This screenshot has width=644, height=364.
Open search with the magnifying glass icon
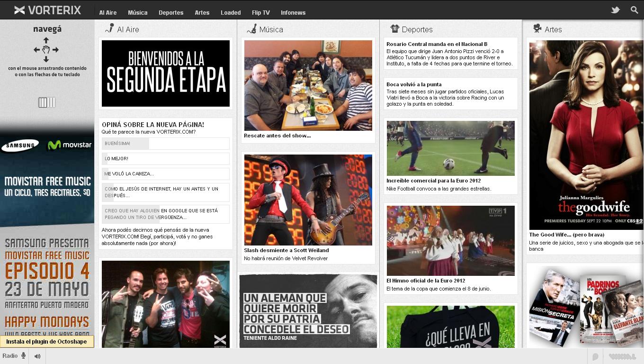click(635, 10)
